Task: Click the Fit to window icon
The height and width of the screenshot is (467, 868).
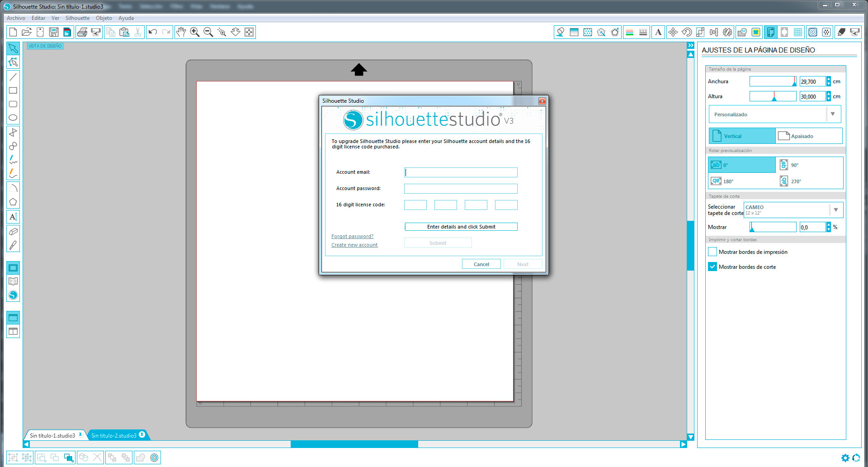Action: tap(249, 32)
